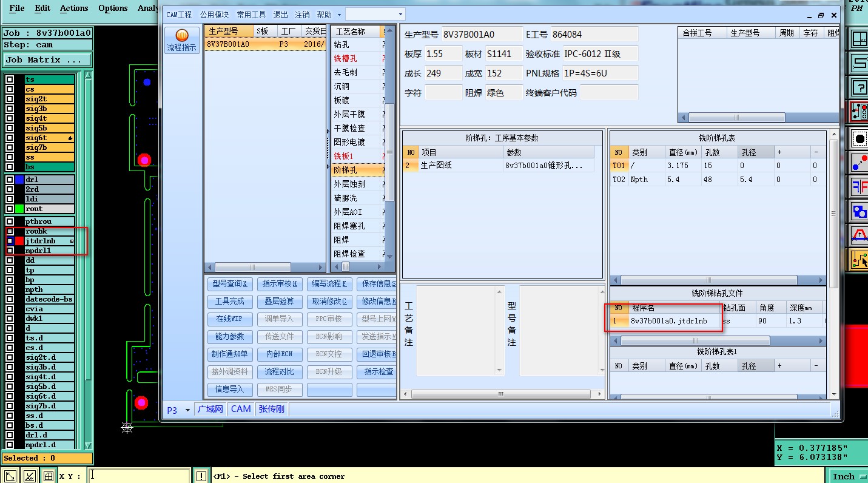Toggle checkbox for layer bs
The image size is (868, 483).
click(10, 167)
